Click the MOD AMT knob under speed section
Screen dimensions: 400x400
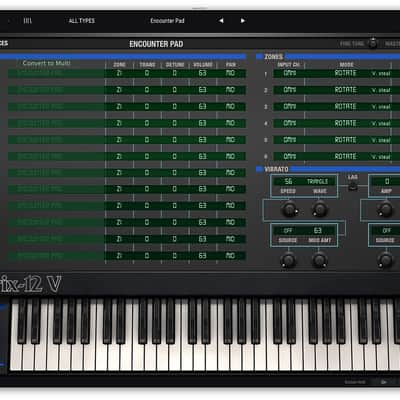(320, 260)
